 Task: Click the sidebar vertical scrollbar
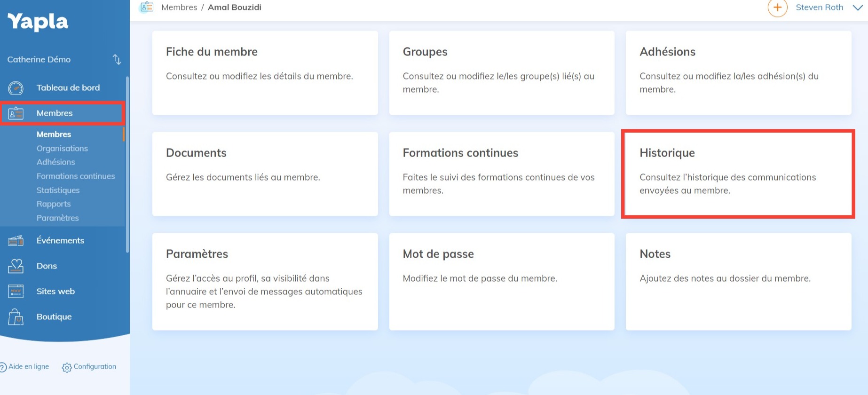[127, 165]
